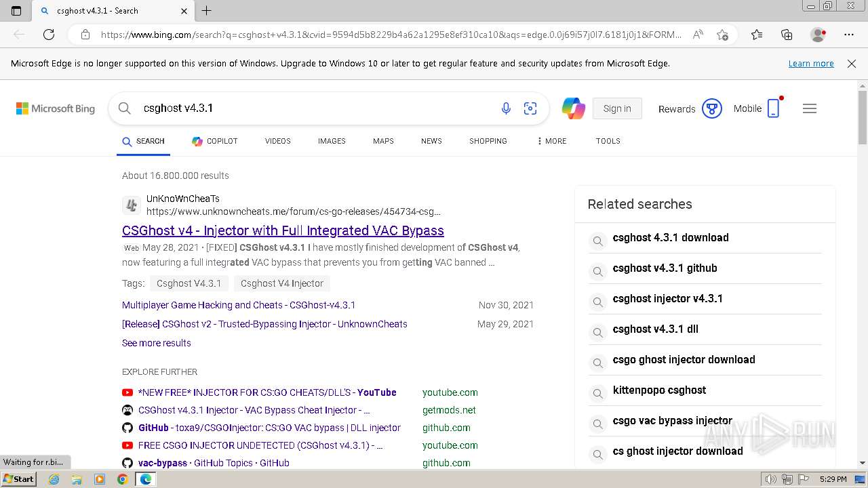The width and height of the screenshot is (868, 488).
Task: Open CSGhost v4 Injector result title
Action: [x=283, y=230]
